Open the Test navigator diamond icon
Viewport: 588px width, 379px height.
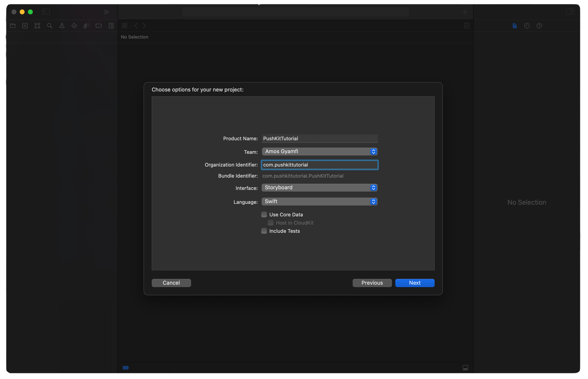(x=74, y=26)
